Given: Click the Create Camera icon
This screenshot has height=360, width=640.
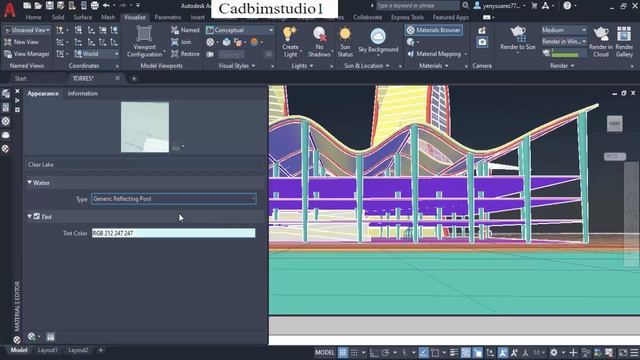Looking at the screenshot, I should (482, 31).
